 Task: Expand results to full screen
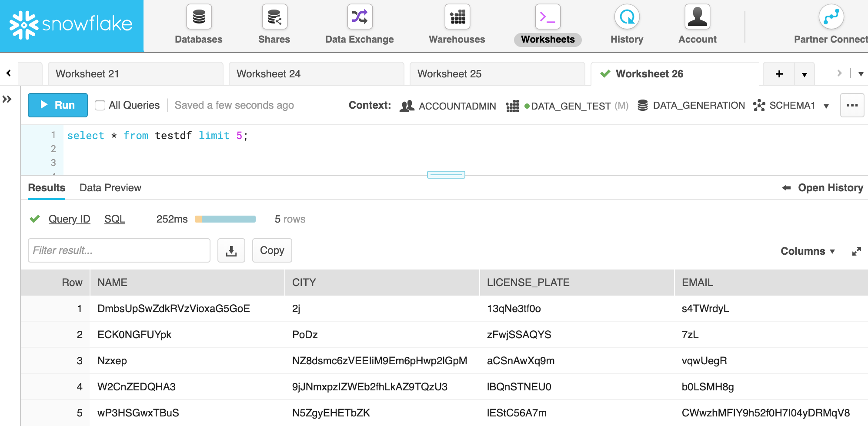tap(856, 251)
